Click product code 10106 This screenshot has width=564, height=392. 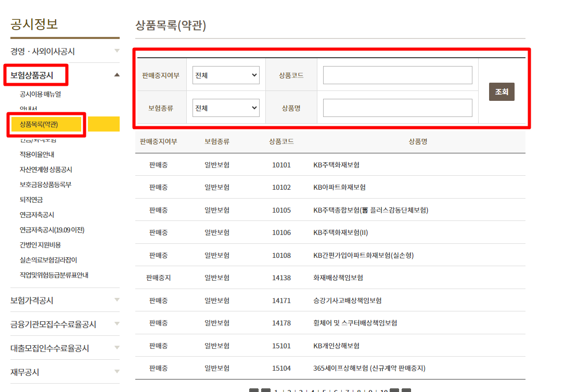[281, 232]
